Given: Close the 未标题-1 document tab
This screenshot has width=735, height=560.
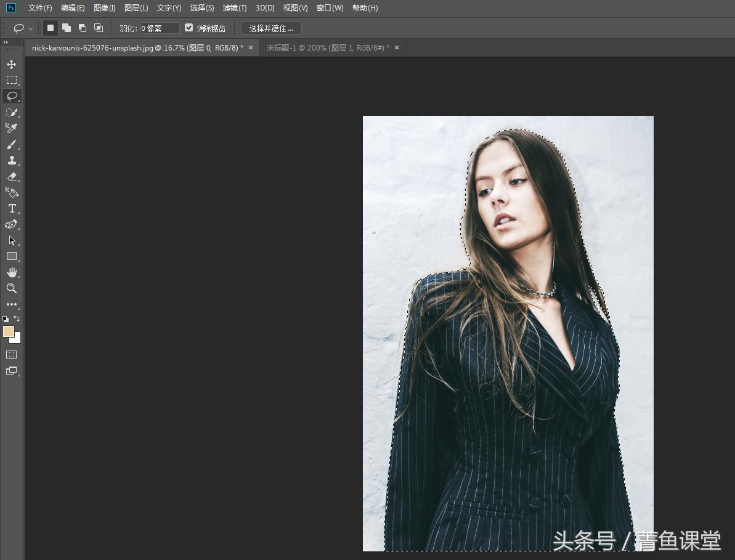Looking at the screenshot, I should tap(397, 47).
